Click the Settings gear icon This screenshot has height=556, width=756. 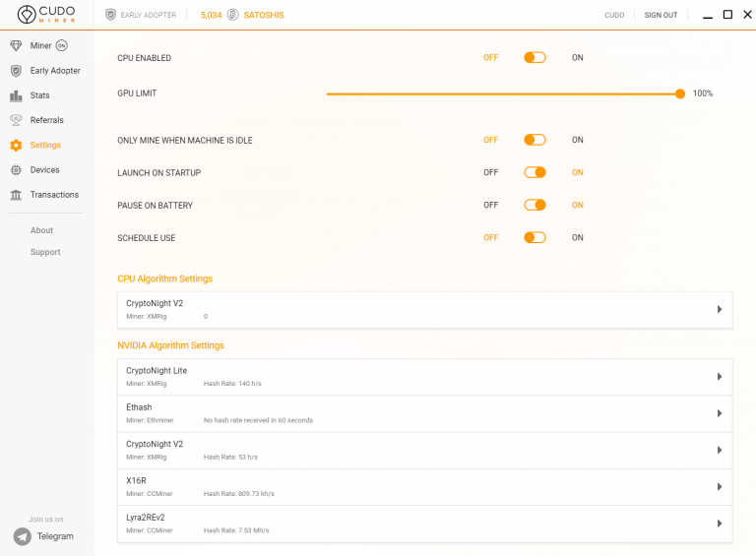click(x=16, y=145)
